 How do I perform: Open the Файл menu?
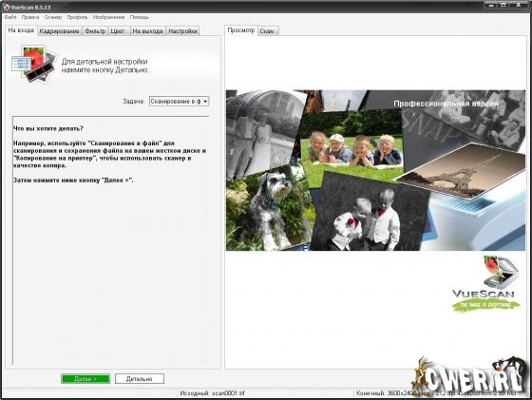(x=10, y=17)
